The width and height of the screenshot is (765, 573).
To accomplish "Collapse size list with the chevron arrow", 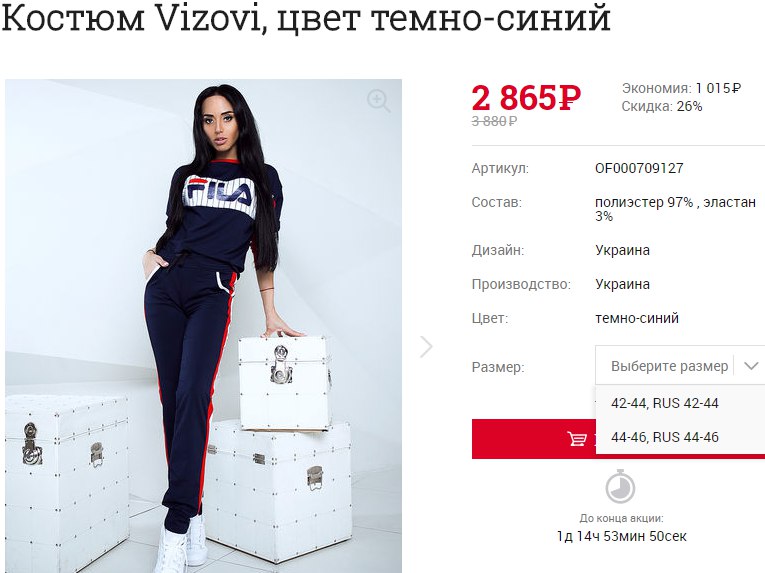I will [x=750, y=366].
